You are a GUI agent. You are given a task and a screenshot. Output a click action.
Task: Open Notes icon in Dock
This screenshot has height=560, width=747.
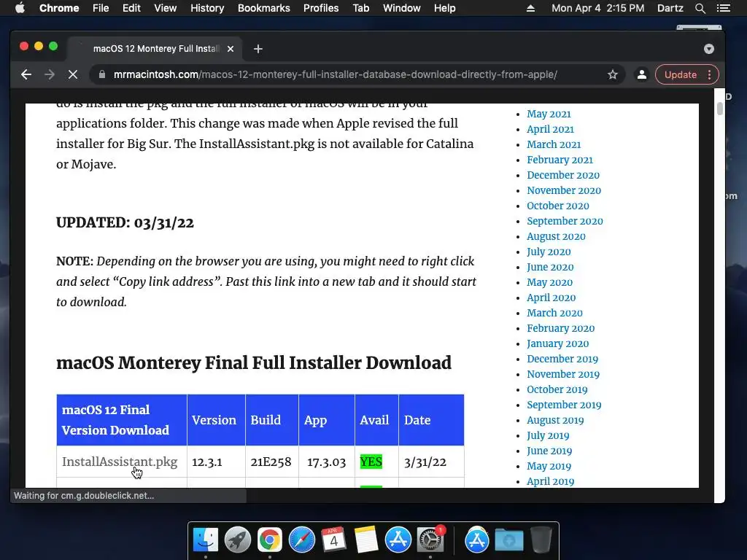(366, 540)
